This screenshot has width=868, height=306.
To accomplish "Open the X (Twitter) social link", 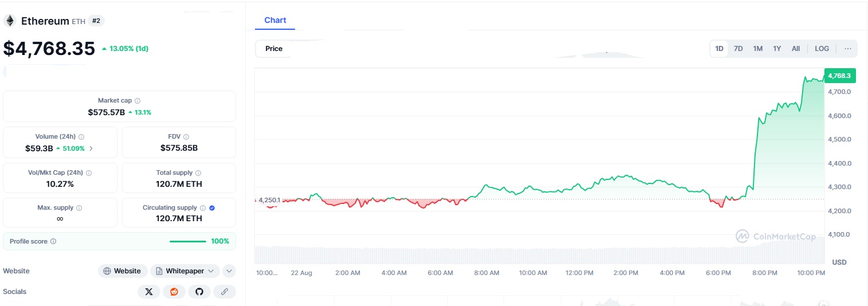I will point(149,292).
